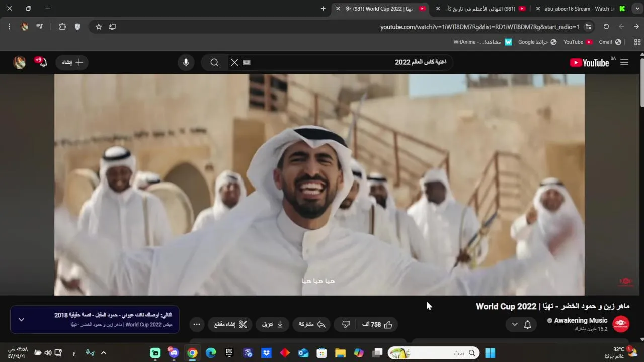The height and width of the screenshot is (362, 644).
Task: Open media controls icon in Chrome toolbar
Action: pyautogui.click(x=40, y=27)
